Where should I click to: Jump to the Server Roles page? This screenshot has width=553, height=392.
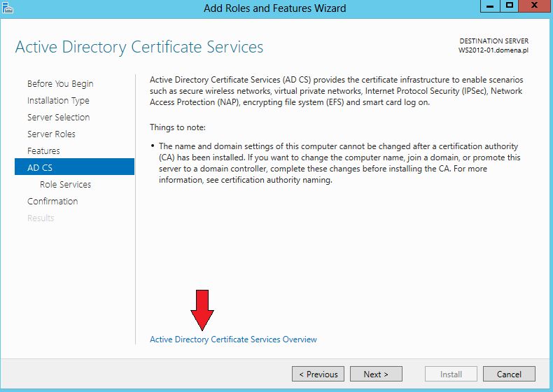point(51,134)
